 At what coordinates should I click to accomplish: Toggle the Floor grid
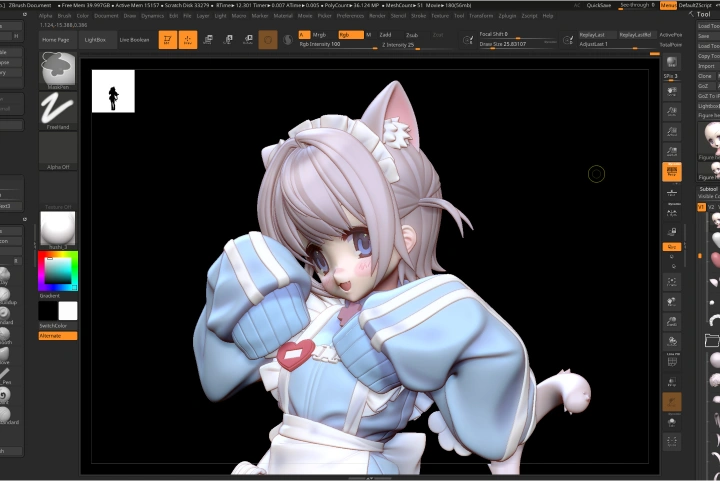pos(672,194)
